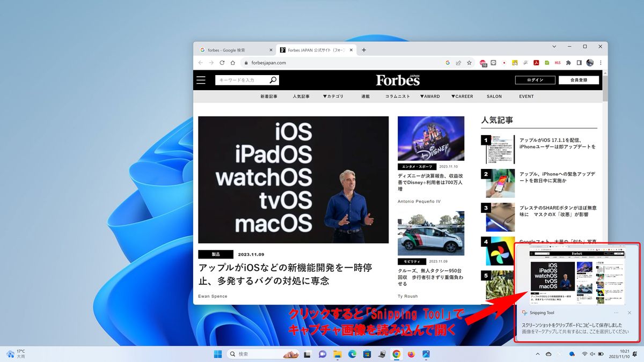The image size is (644, 362).
Task: Close the forbes Google search tab
Action: click(x=271, y=50)
